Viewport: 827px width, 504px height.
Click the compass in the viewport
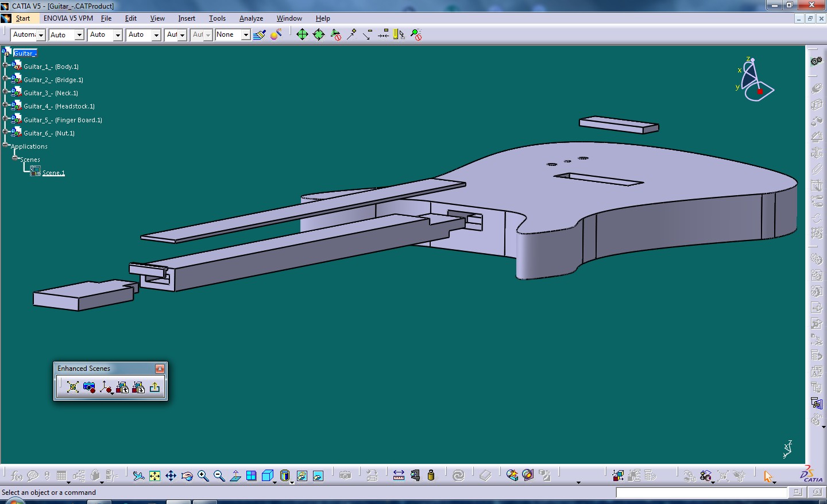tap(755, 79)
